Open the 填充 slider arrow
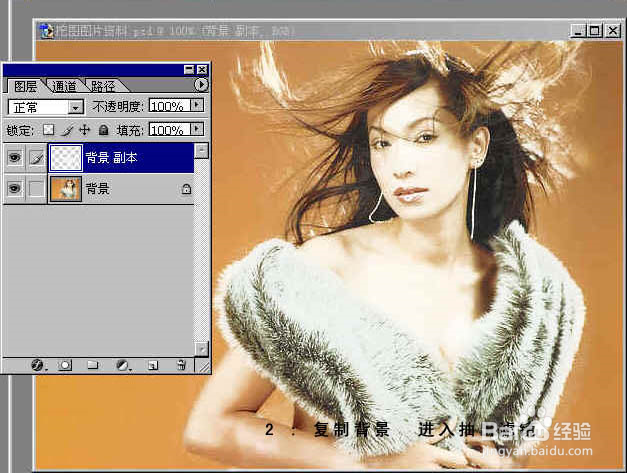 (197, 129)
